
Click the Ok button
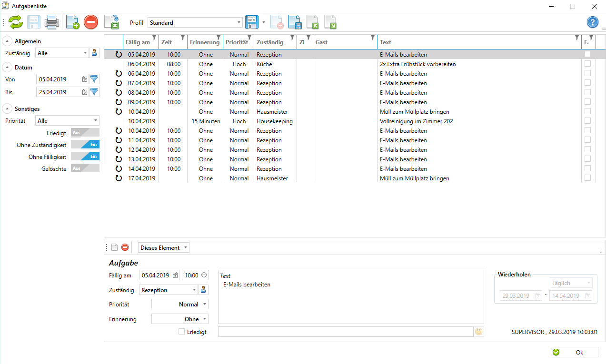coord(574,353)
